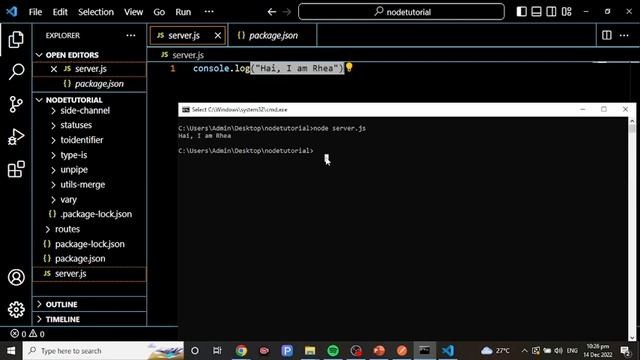Click the lightbulb code action icon
This screenshot has height=360, width=640.
click(349, 67)
